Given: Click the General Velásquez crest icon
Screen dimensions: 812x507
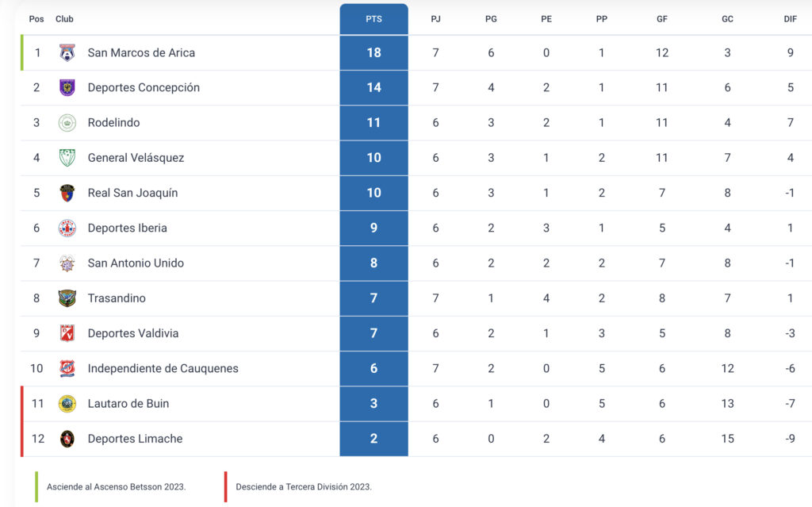Looking at the screenshot, I should point(67,158).
